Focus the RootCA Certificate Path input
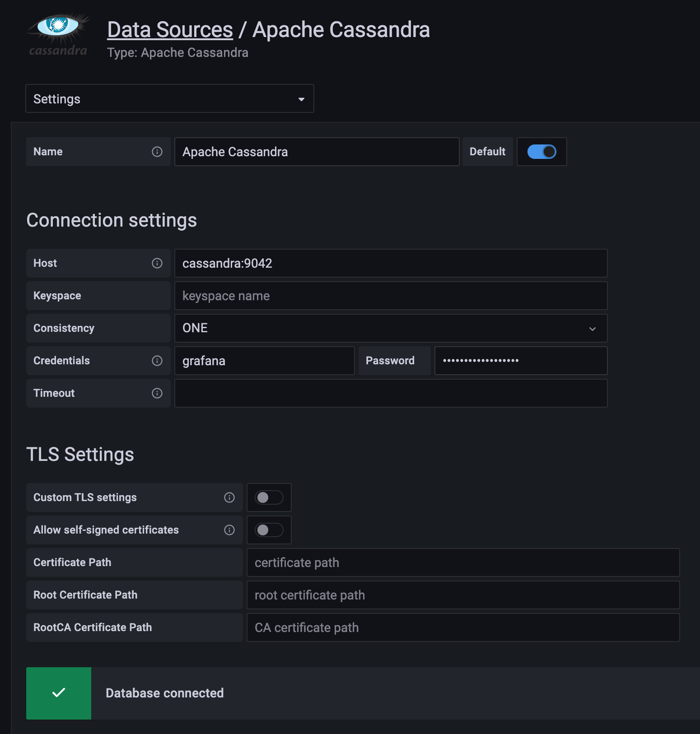The width and height of the screenshot is (700, 734). (463, 627)
